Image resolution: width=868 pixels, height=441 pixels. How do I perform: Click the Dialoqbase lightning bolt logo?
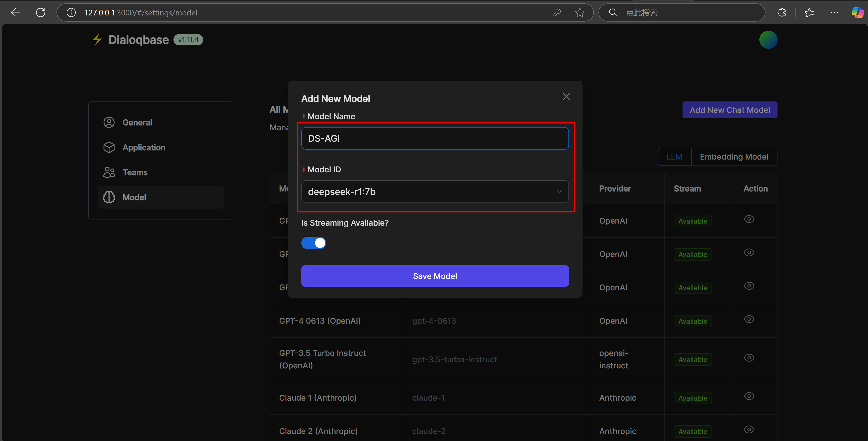pos(97,40)
